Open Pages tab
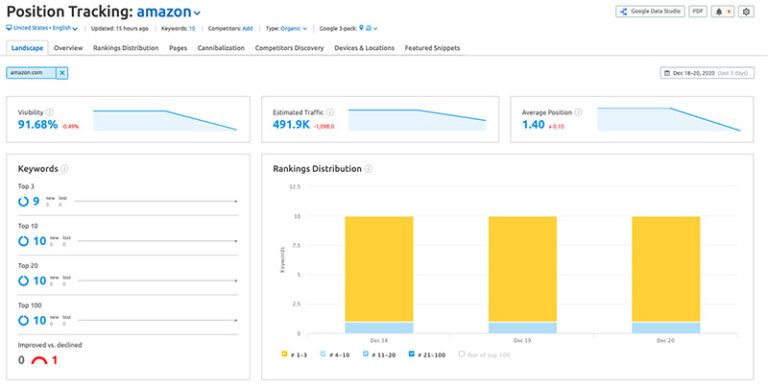The height and width of the screenshot is (390, 768). 178,48
